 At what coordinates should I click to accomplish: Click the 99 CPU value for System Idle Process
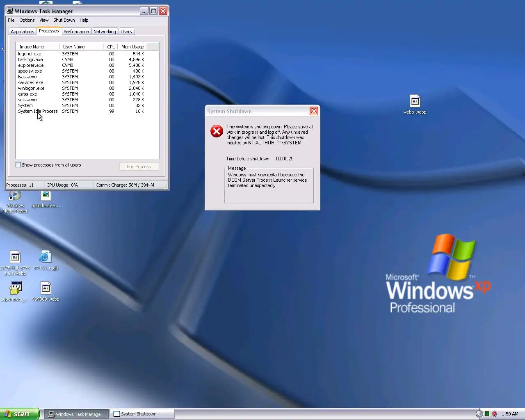pos(112,111)
